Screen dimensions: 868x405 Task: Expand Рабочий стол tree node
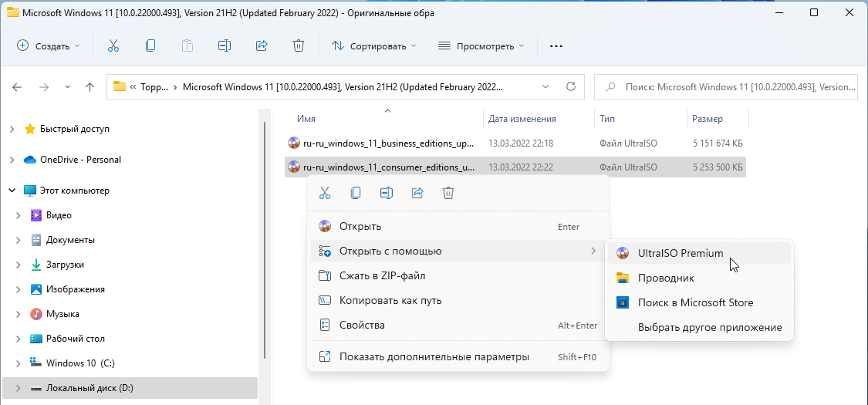(19, 339)
